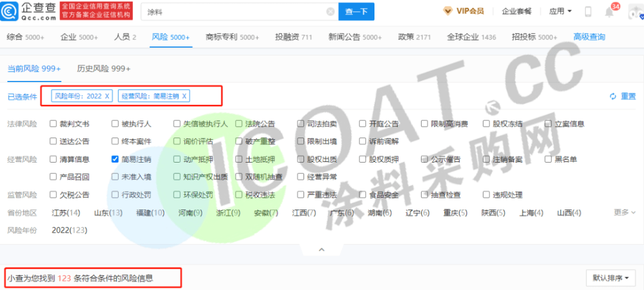The height and width of the screenshot is (290, 644).
Task: Open the 高级查询 link
Action: 589,37
